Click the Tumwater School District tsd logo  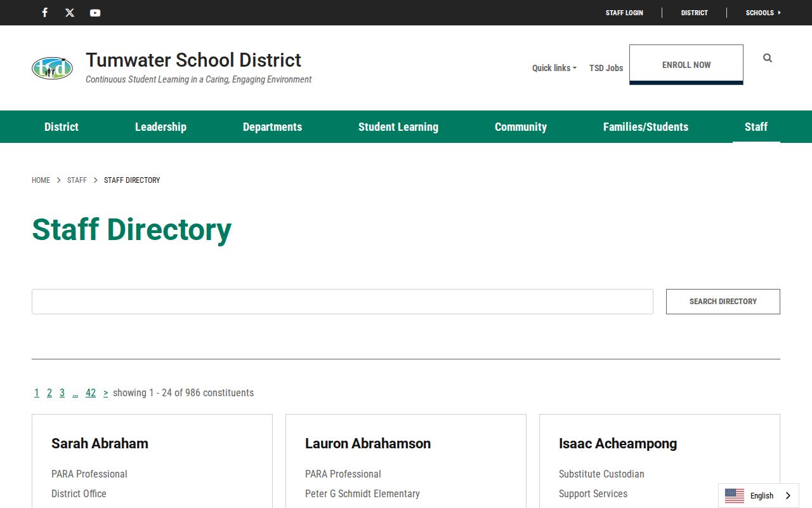(52, 68)
